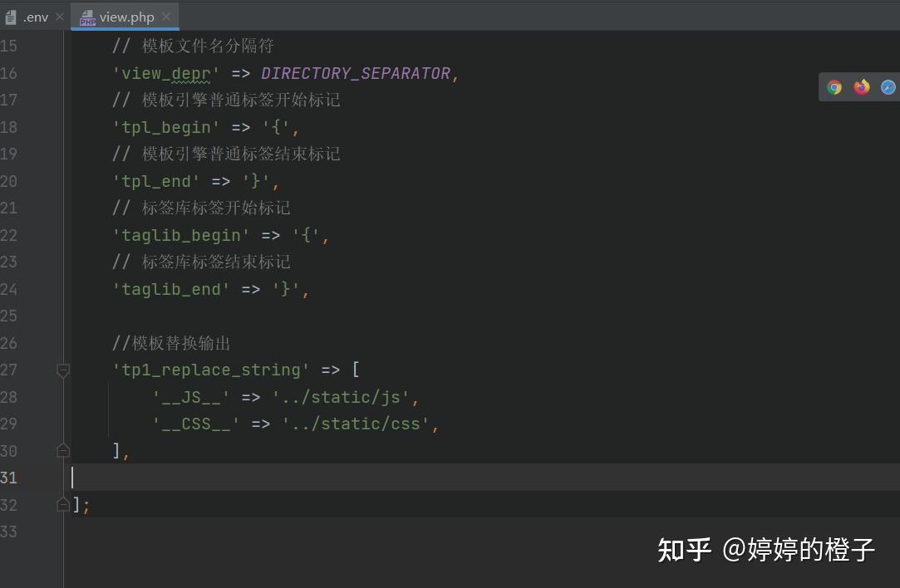Click line number 16 in the gutter
The height and width of the screenshot is (588, 900).
click(x=9, y=73)
